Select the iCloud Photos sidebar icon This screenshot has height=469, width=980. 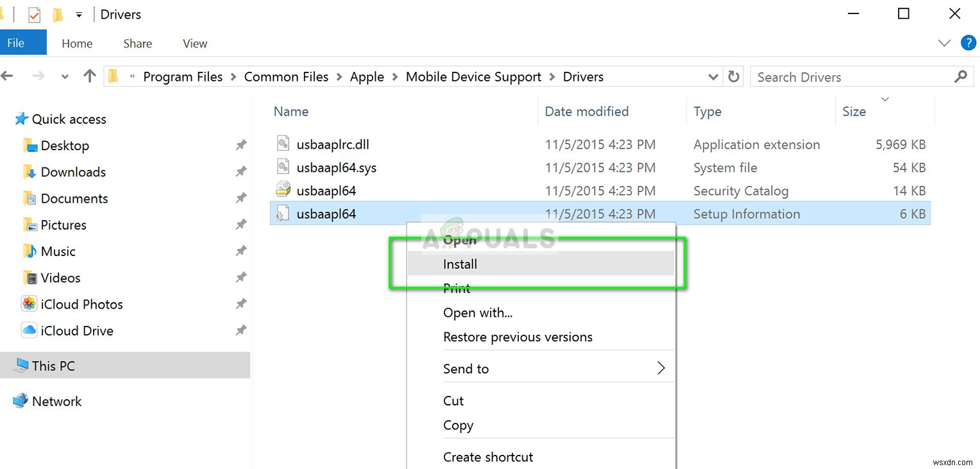[x=29, y=303]
